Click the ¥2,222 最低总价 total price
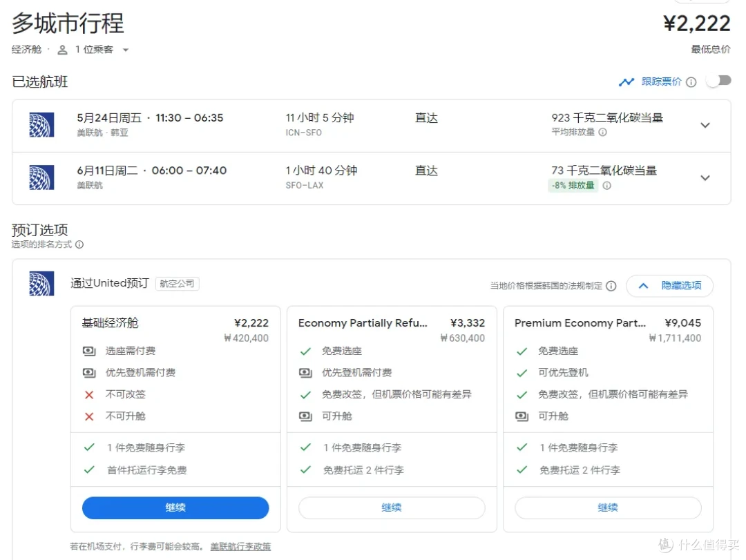 [697, 23]
